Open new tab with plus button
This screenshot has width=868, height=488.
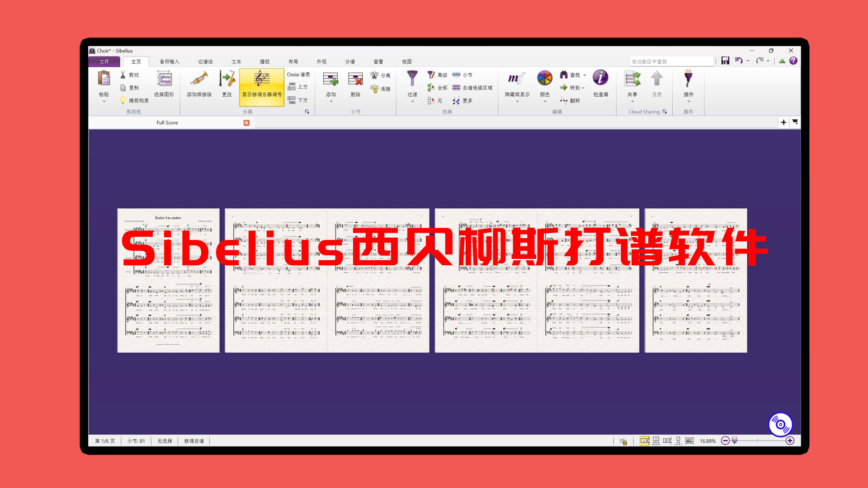coord(783,122)
